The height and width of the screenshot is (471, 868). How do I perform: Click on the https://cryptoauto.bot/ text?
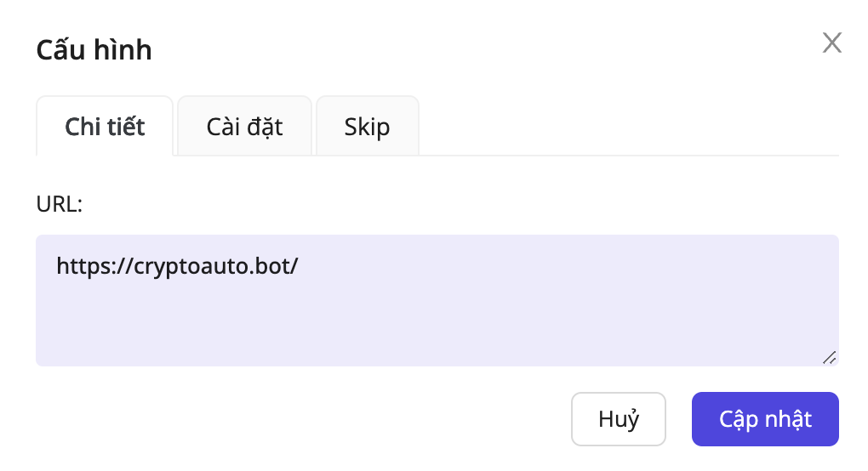pyautogui.click(x=177, y=266)
